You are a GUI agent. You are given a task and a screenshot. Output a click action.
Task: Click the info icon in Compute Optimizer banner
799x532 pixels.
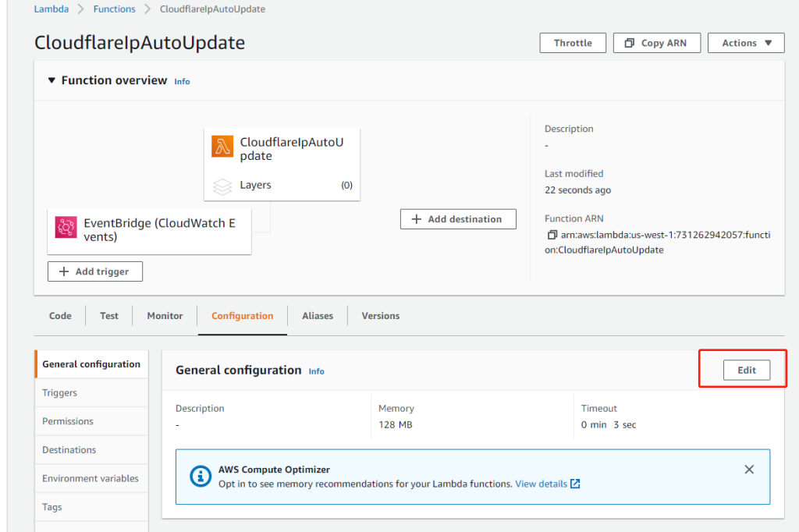coord(201,476)
